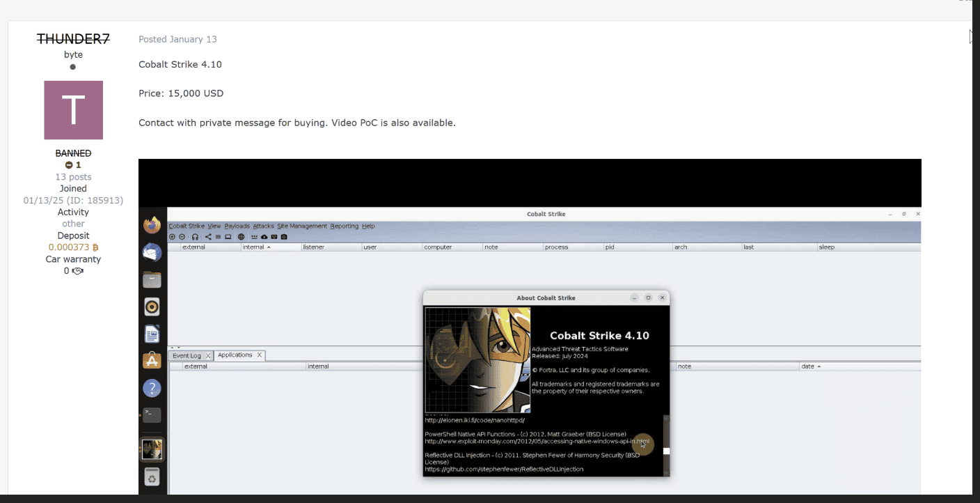Open the Trash dock icon
Viewport: 980px width, 503px height.
[x=152, y=477]
